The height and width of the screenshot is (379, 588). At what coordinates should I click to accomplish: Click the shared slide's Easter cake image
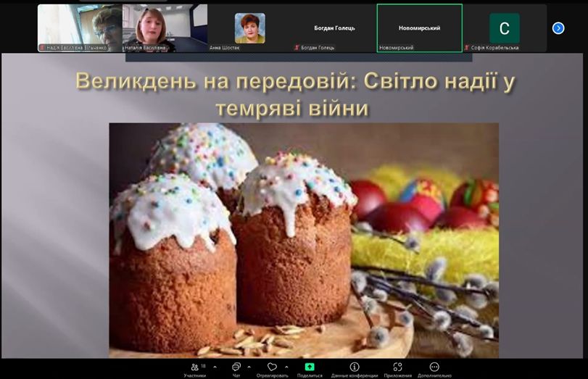coord(304,239)
